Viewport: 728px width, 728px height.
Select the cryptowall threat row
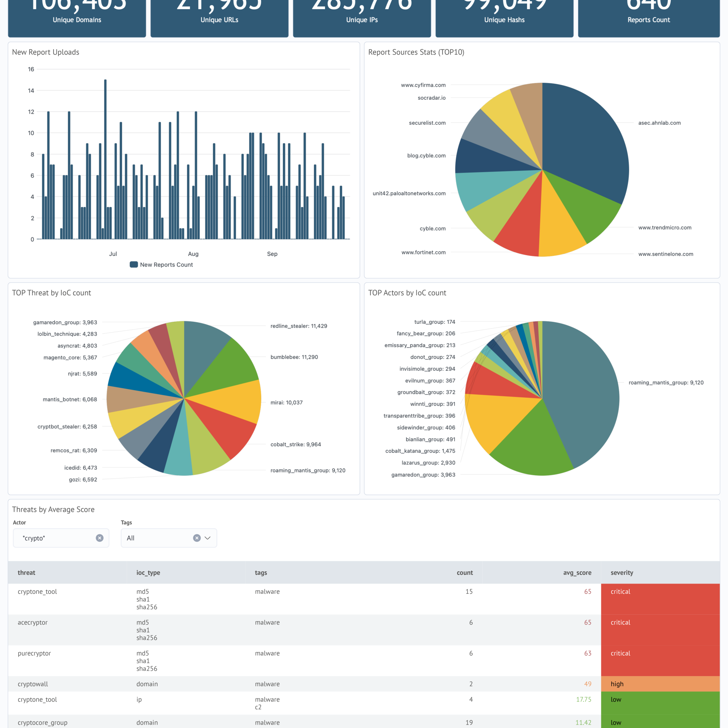(x=364, y=684)
